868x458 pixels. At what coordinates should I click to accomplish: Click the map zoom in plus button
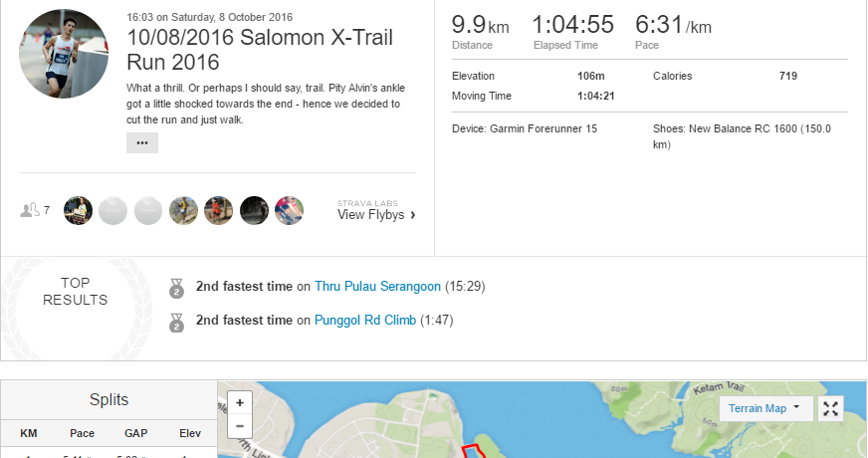pyautogui.click(x=240, y=402)
